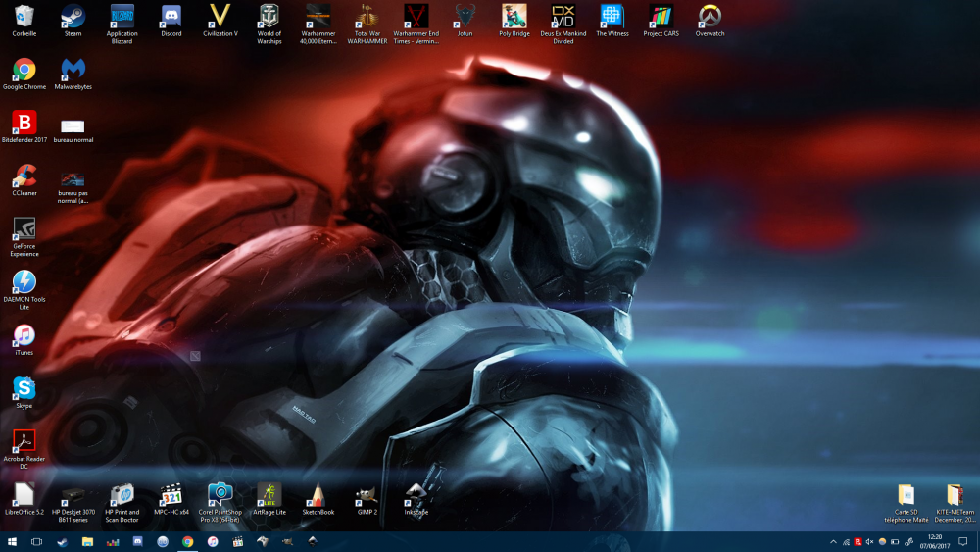Expand the hidden system tray icons
Viewport: 980px width, 552px height.
(x=833, y=541)
